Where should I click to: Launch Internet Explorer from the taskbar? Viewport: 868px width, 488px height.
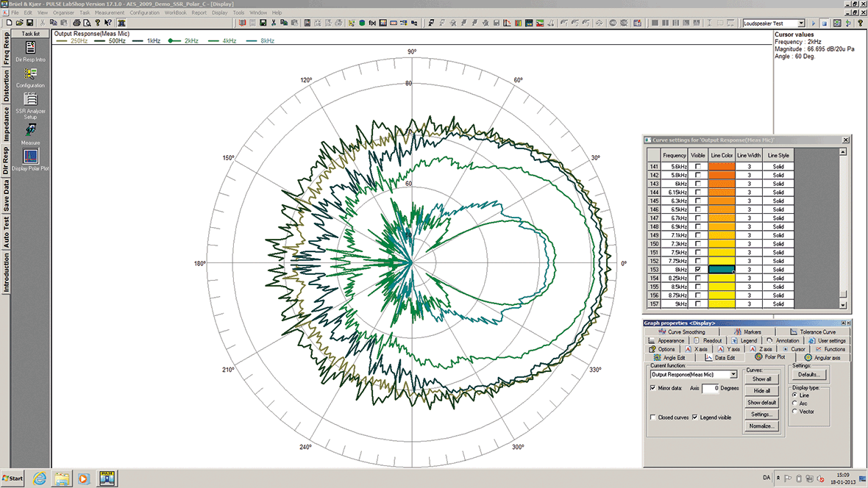click(39, 478)
